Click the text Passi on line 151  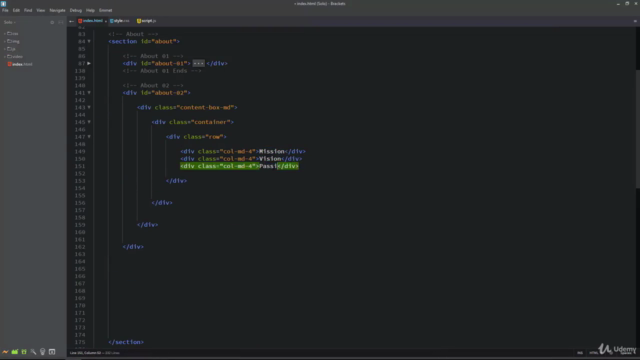pos(268,166)
